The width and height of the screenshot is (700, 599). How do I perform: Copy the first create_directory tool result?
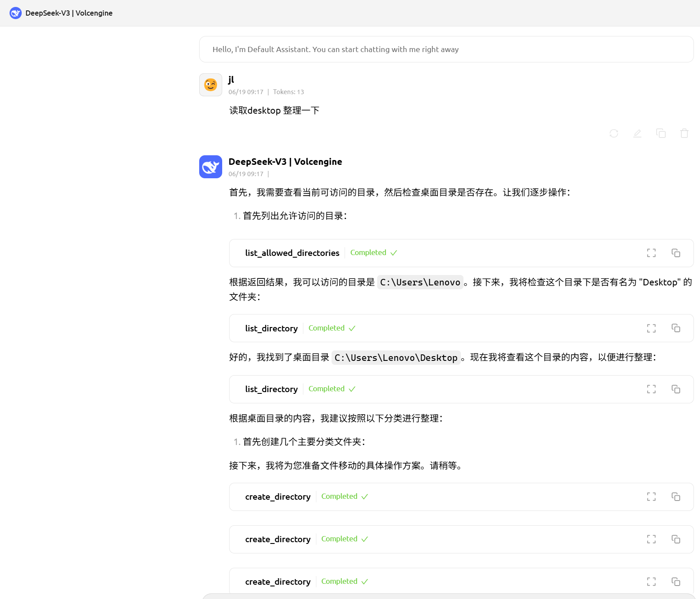(x=676, y=497)
